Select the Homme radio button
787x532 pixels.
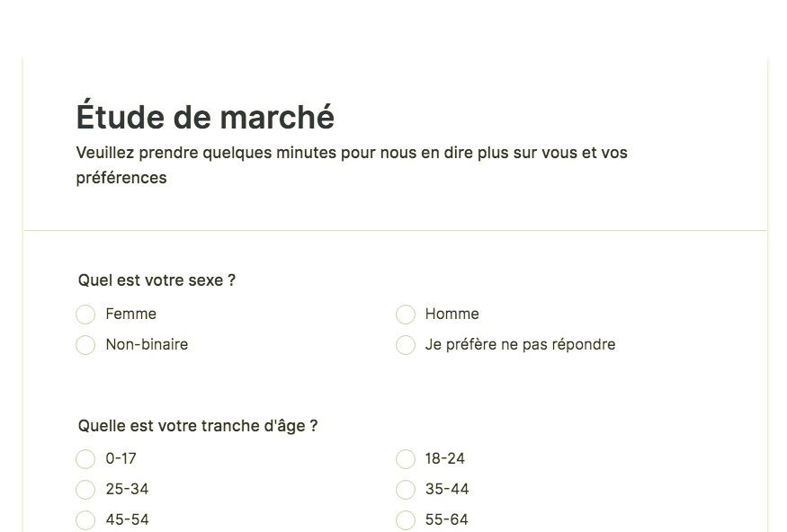coord(406,315)
